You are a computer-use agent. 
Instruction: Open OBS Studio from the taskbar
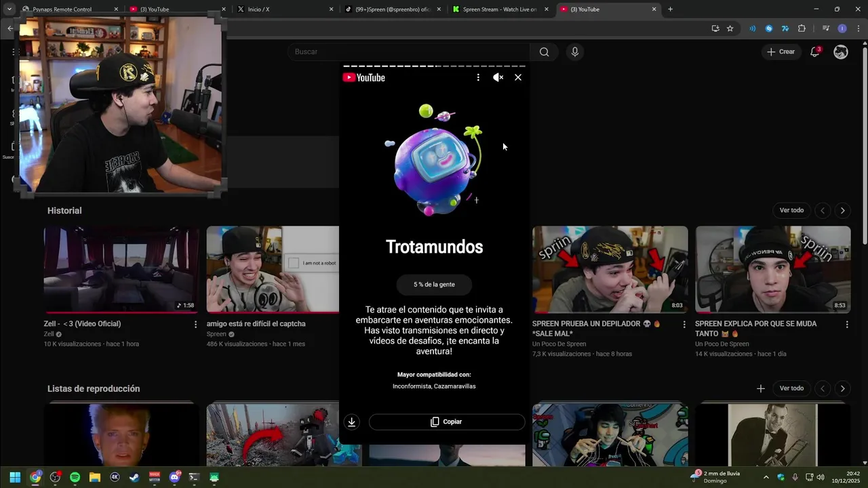click(x=55, y=477)
